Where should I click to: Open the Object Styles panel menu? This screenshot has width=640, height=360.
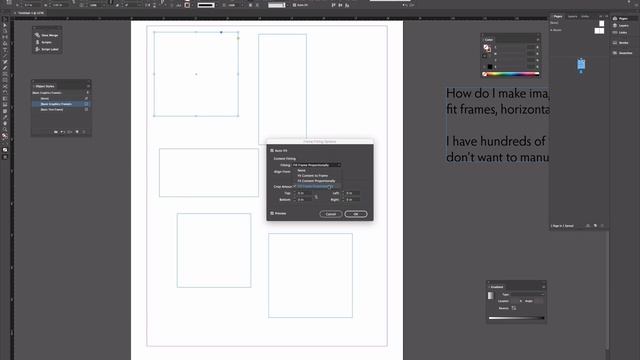[x=88, y=86]
